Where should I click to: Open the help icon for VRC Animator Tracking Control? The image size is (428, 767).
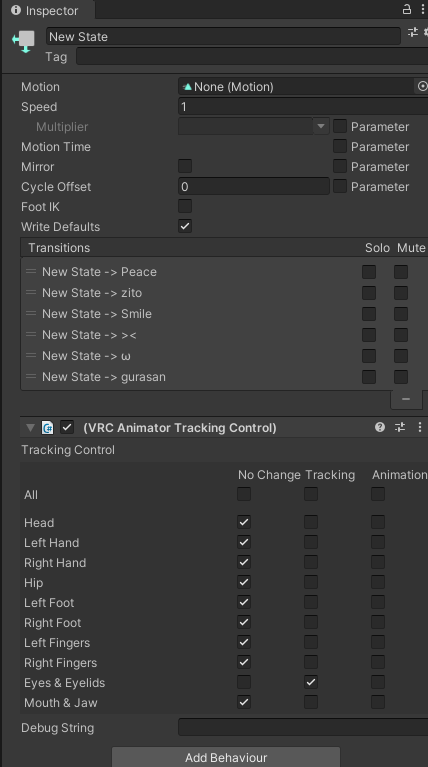[380, 427]
